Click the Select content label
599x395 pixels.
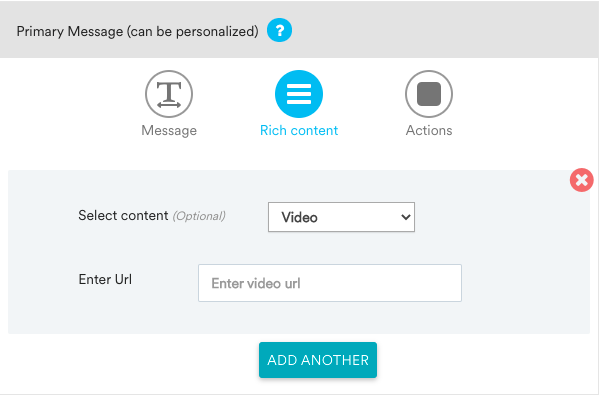coord(123,215)
